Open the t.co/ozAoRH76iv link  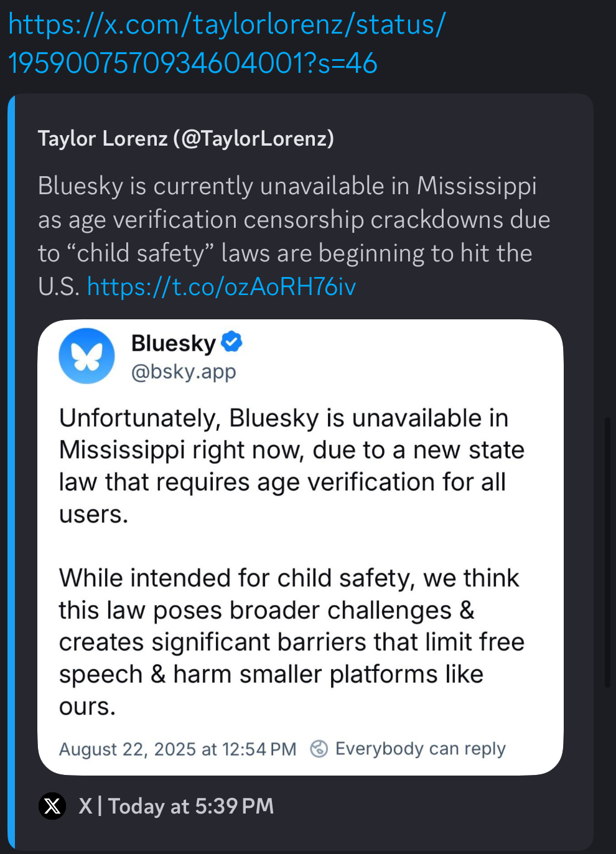(222, 286)
